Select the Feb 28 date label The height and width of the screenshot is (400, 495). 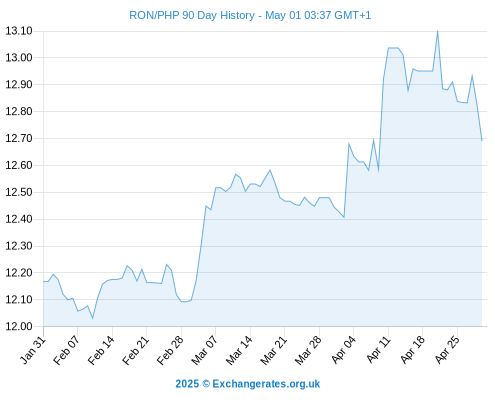tap(170, 351)
